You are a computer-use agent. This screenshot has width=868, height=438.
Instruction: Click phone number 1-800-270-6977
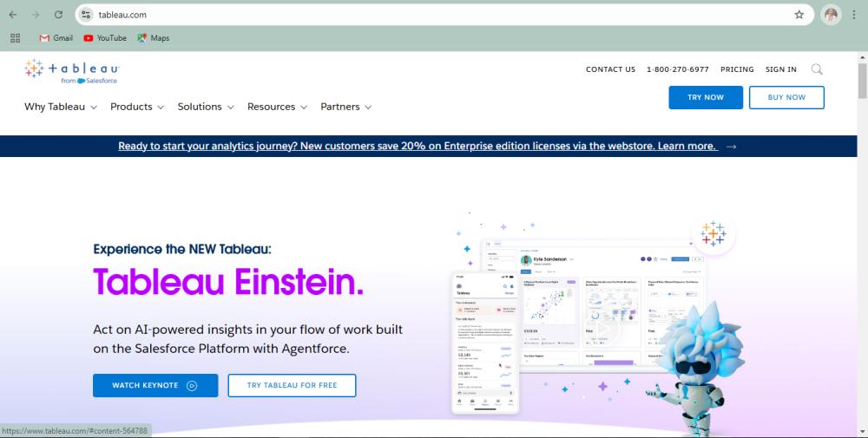click(x=678, y=69)
